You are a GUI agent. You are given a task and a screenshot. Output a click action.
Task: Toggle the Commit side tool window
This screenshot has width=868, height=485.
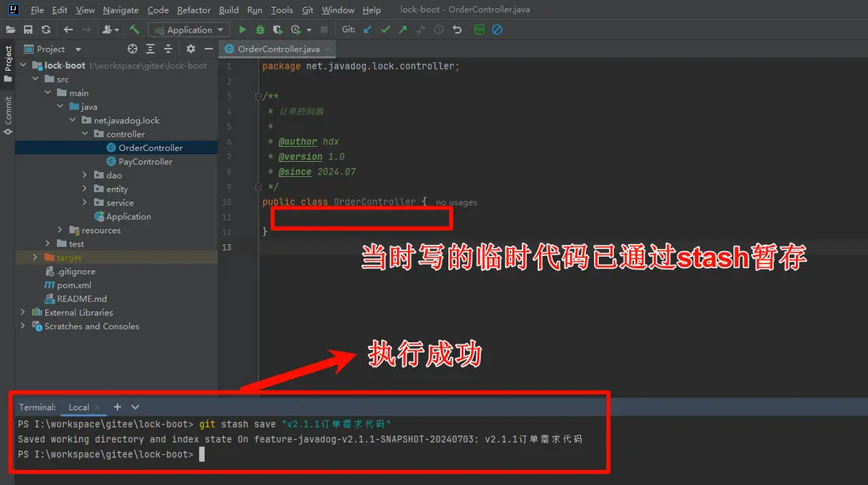[8, 115]
